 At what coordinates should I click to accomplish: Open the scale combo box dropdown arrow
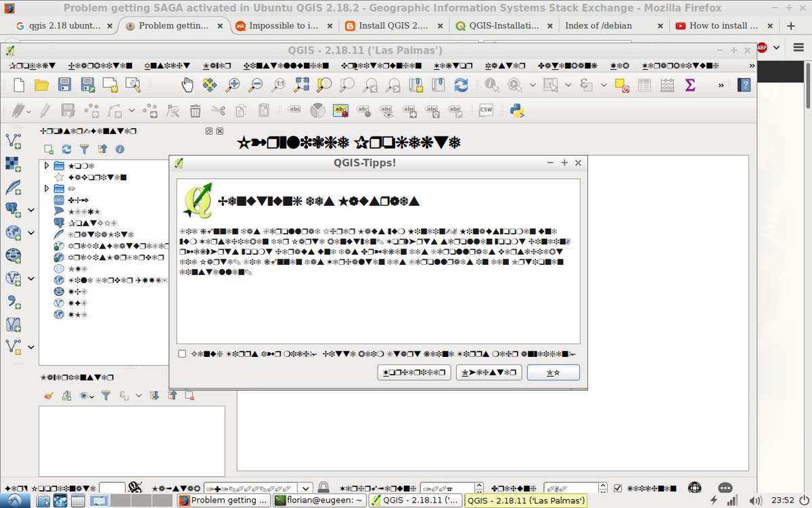(306, 488)
